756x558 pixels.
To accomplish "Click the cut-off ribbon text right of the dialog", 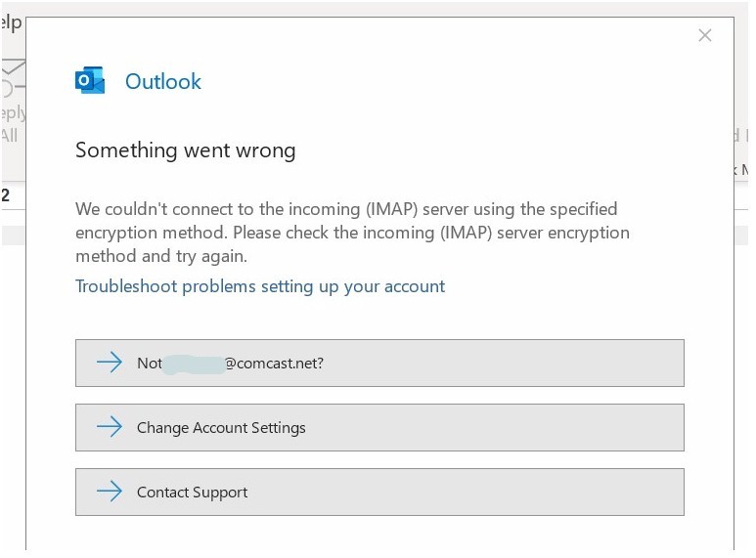I will click(742, 169).
